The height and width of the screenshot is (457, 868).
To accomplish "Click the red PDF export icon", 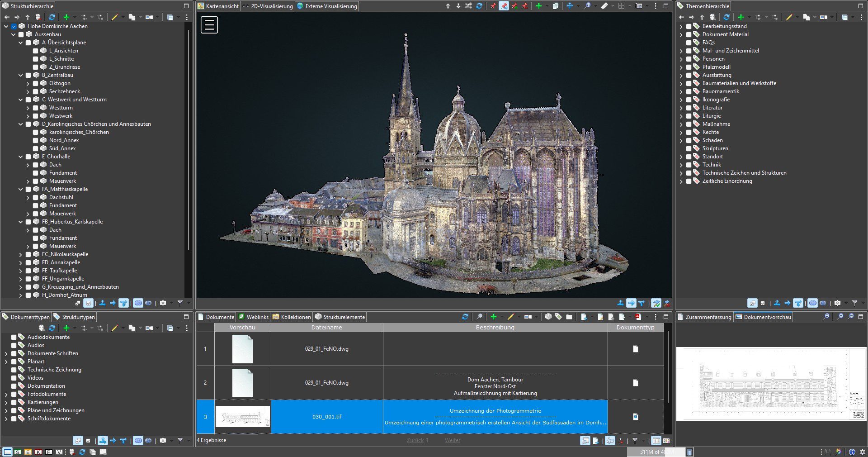I will click(638, 317).
